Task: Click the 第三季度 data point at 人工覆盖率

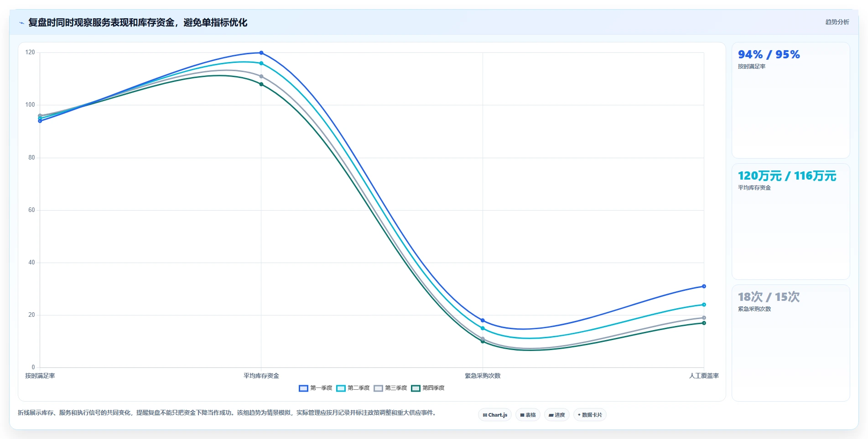Action: tap(704, 318)
